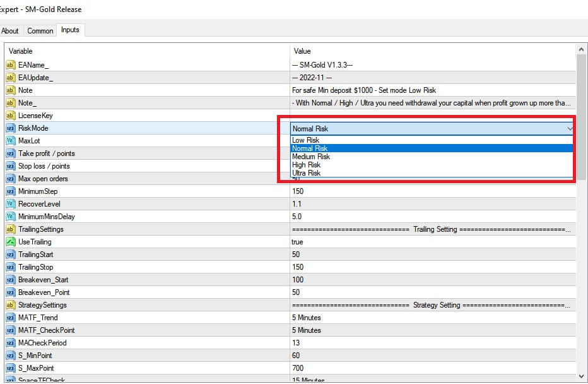Click the S_MaxPoint type icon
Screen dimensions: 588x384
10,368
